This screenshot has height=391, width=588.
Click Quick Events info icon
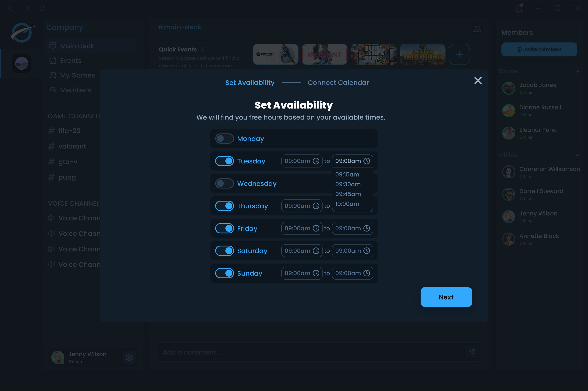[203, 49]
